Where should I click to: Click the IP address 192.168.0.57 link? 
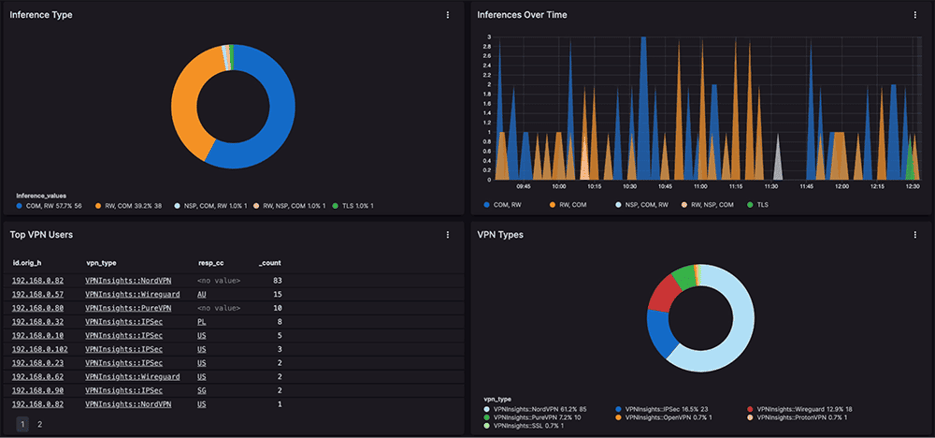[37, 294]
